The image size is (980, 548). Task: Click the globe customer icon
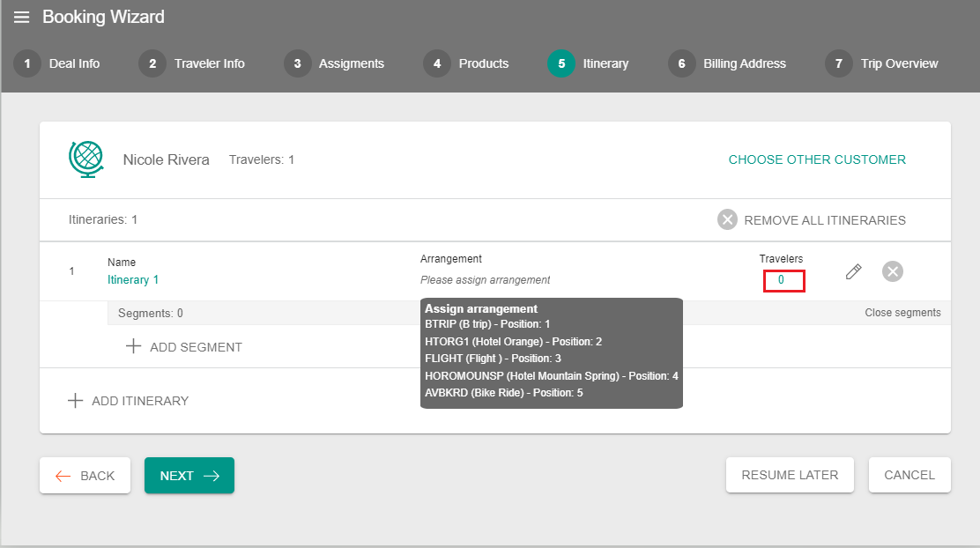86,159
